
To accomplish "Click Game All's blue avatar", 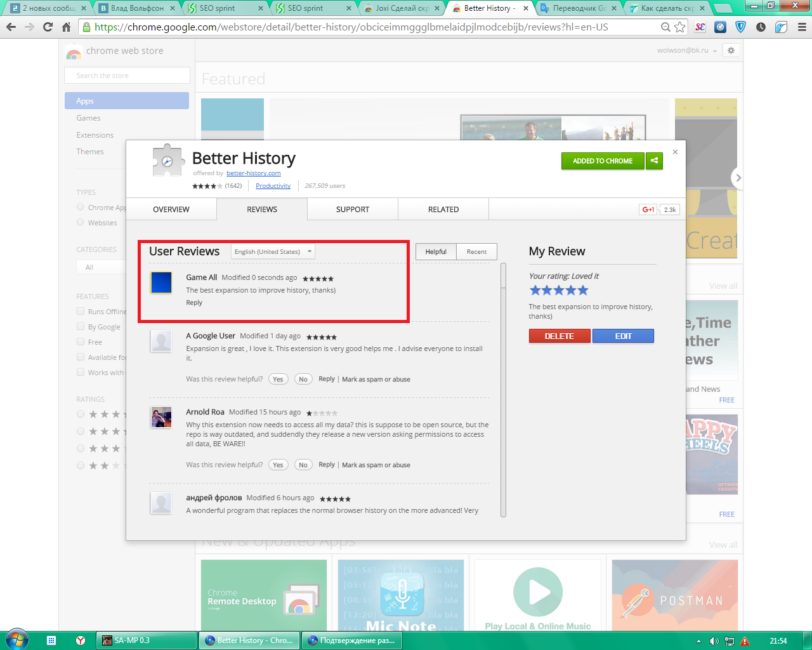I will click(x=161, y=282).
